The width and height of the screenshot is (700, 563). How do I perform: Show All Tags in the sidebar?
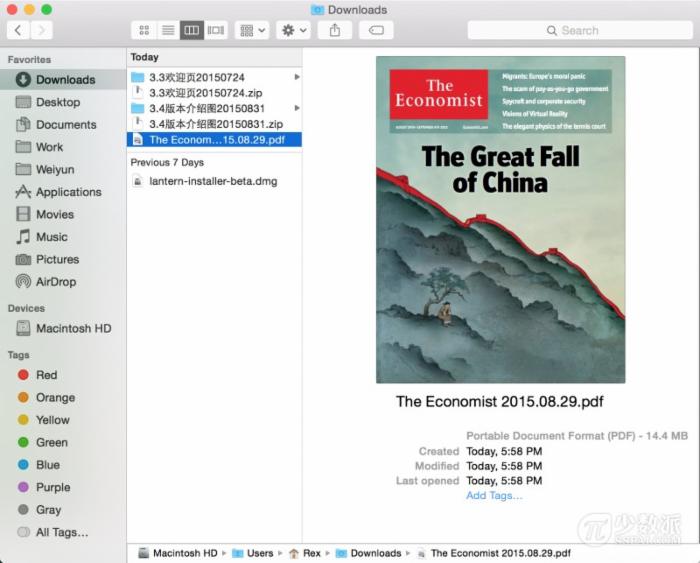pyautogui.click(x=63, y=532)
